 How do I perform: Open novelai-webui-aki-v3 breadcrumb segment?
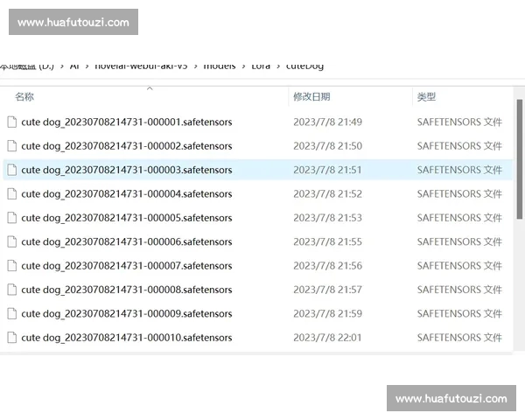(140, 66)
